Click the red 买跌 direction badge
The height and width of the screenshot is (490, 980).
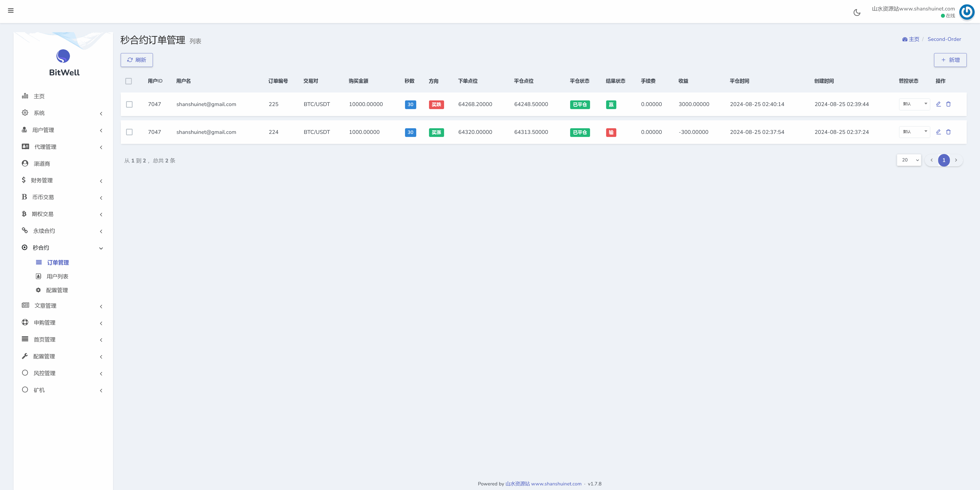click(436, 104)
